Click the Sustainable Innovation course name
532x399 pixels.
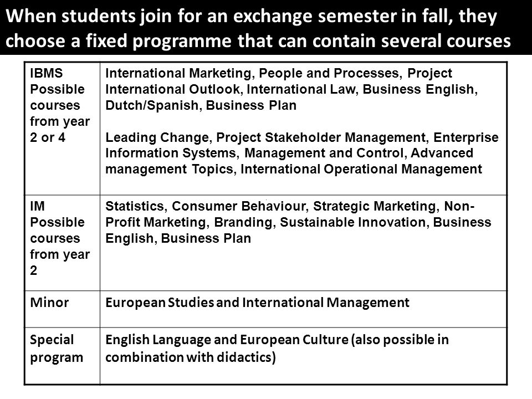coord(353,222)
